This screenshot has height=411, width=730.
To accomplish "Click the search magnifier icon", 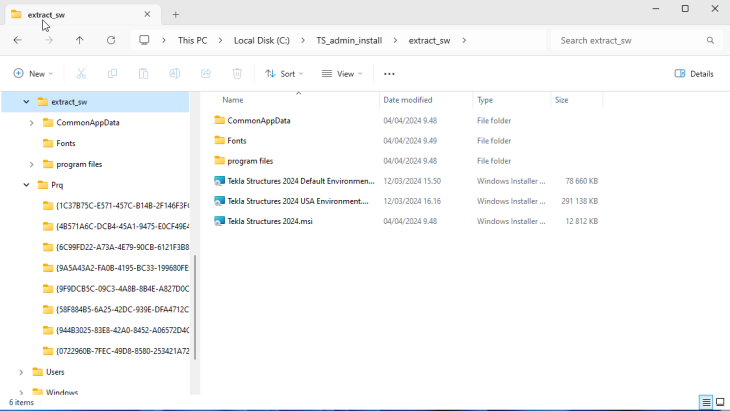I will (x=710, y=40).
